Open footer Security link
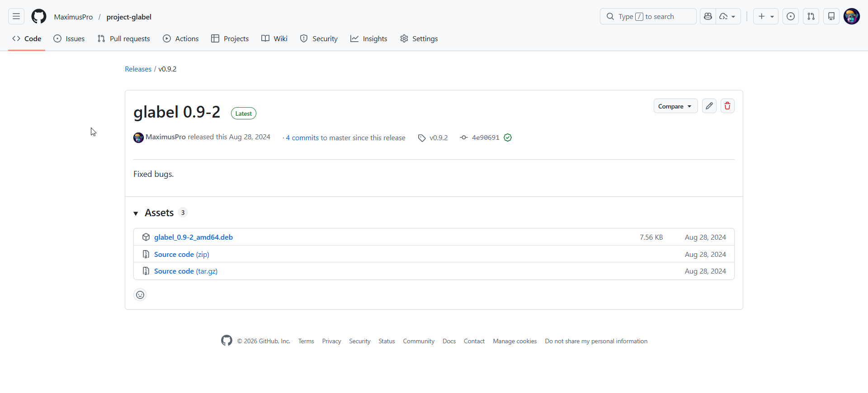Image resolution: width=868 pixels, height=393 pixels. click(360, 341)
